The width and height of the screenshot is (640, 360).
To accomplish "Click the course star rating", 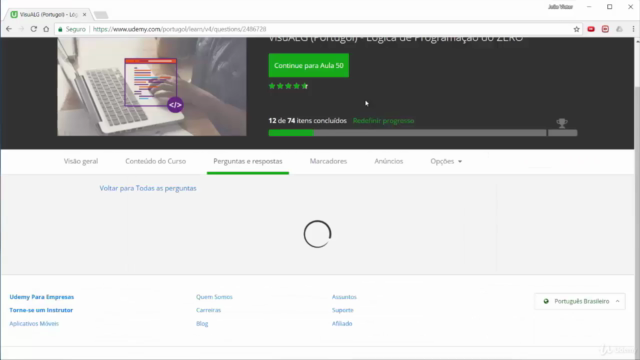I will (x=288, y=86).
